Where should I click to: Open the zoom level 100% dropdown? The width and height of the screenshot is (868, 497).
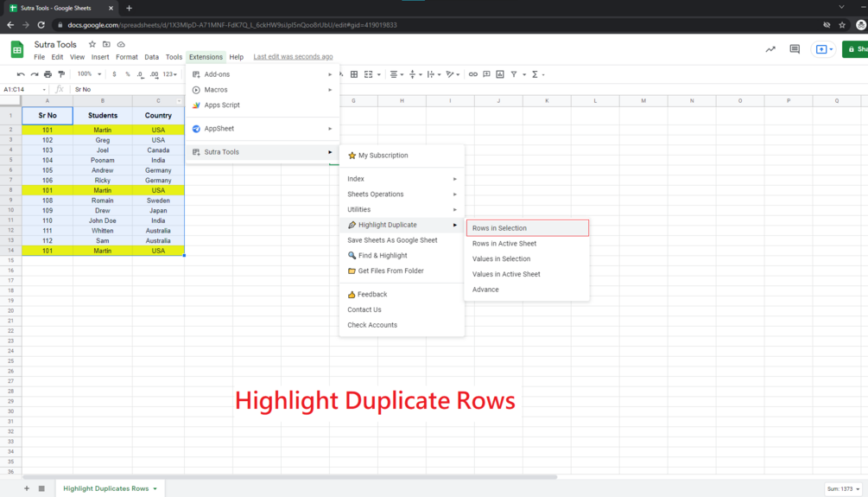pyautogui.click(x=89, y=73)
